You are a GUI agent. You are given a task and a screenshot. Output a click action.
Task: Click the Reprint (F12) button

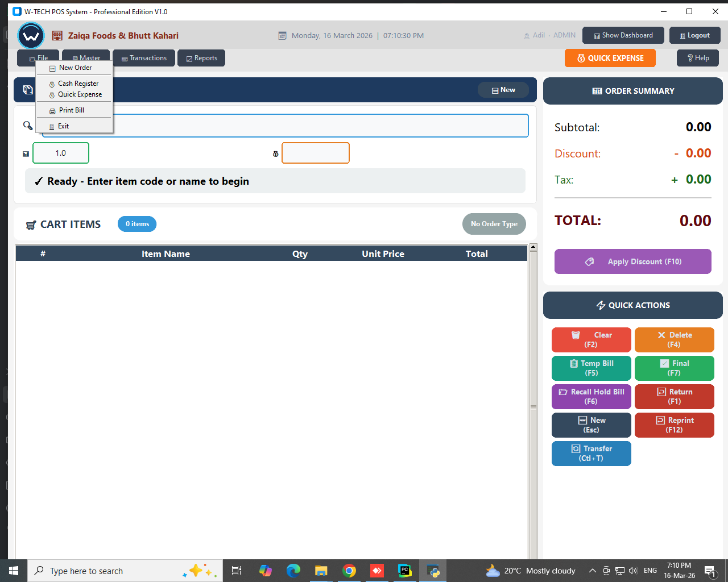675,425
